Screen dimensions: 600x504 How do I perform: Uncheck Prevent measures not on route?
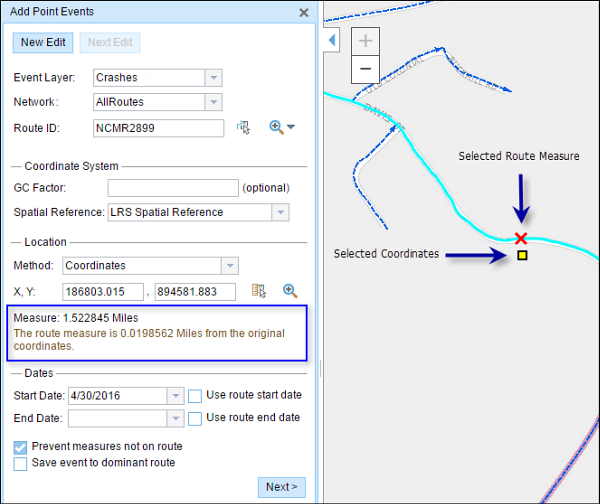pos(21,446)
